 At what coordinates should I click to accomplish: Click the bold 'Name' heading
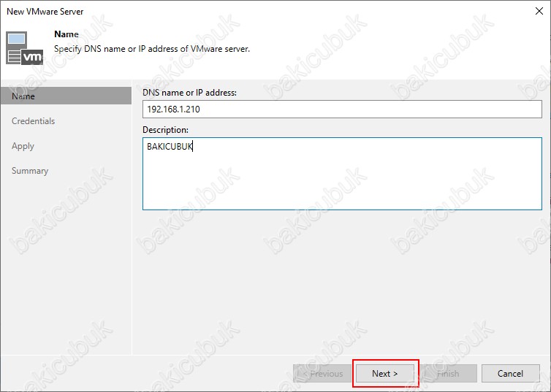coord(66,34)
